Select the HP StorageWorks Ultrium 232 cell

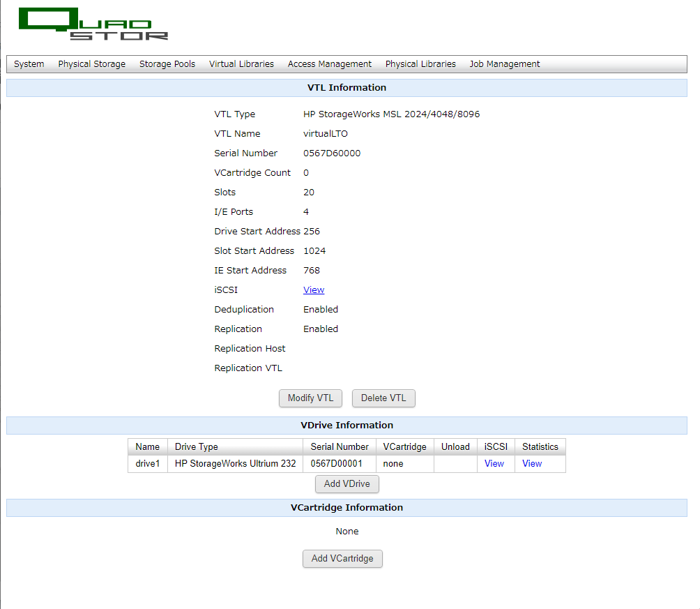(x=235, y=464)
